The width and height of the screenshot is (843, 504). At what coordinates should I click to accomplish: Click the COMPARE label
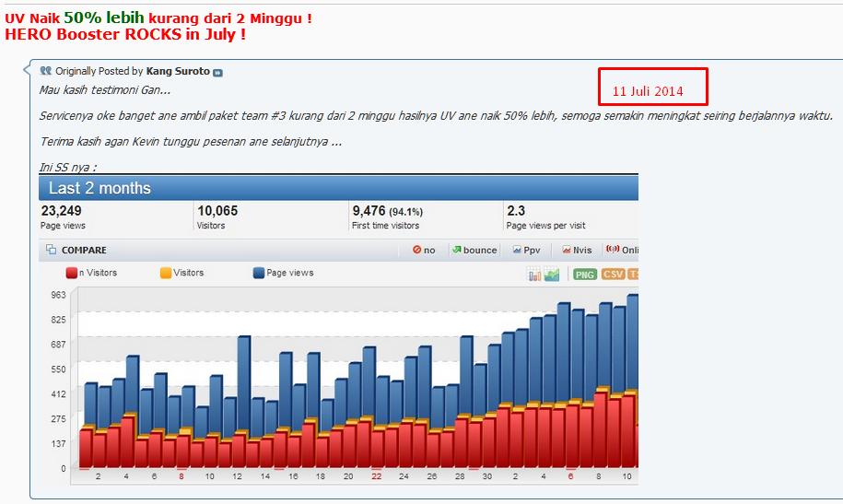[84, 250]
